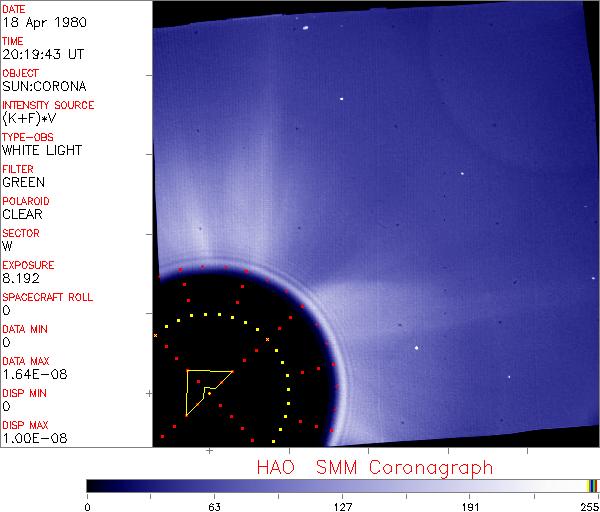Click the "63" tick label under color bar
Image resolution: width=600 pixels, height=512 pixels.
(x=214, y=505)
